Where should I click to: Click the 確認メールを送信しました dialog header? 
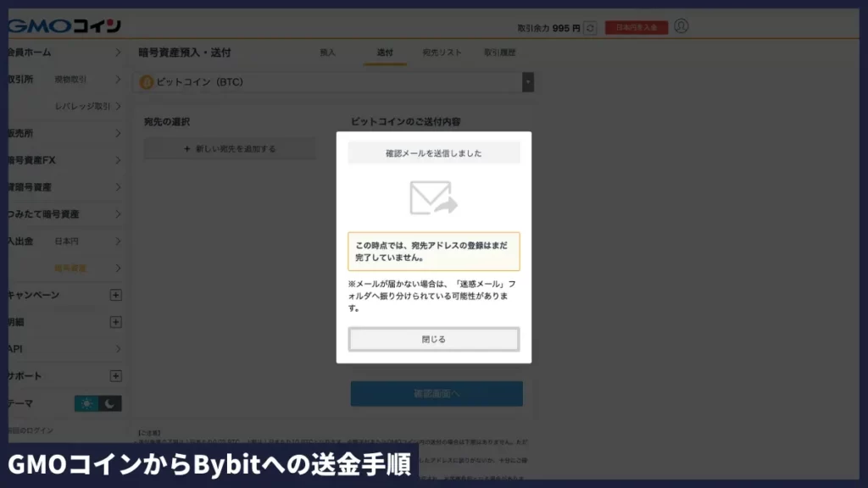click(x=433, y=153)
